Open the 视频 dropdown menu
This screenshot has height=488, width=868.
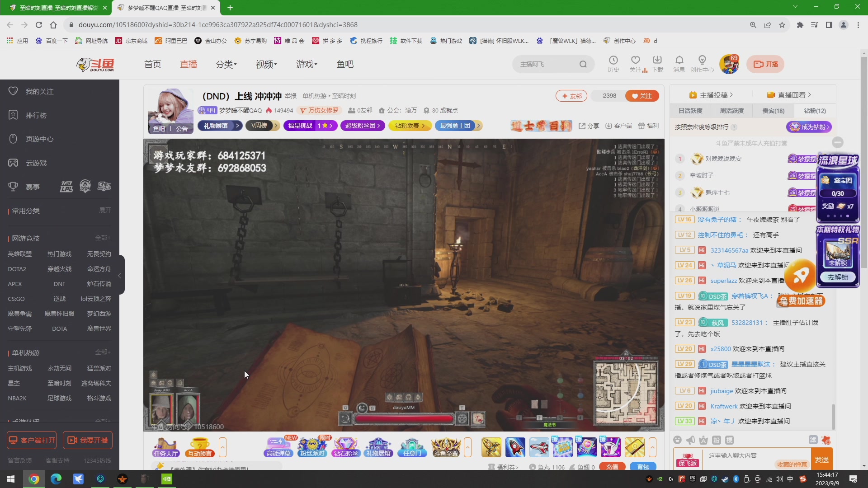pos(266,64)
